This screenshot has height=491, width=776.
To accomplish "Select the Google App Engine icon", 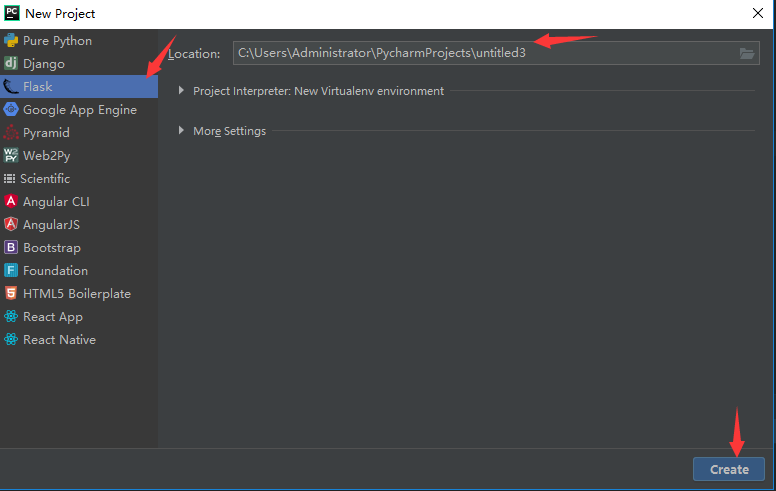I will [x=11, y=109].
